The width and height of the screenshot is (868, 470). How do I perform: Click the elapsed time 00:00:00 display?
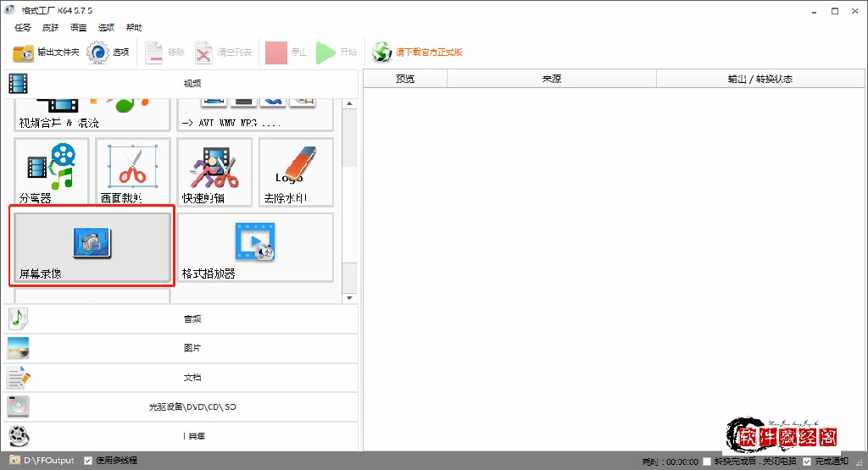click(682, 462)
